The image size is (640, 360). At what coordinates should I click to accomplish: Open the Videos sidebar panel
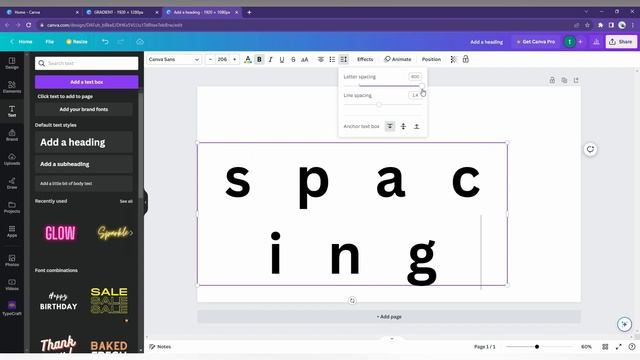12,284
